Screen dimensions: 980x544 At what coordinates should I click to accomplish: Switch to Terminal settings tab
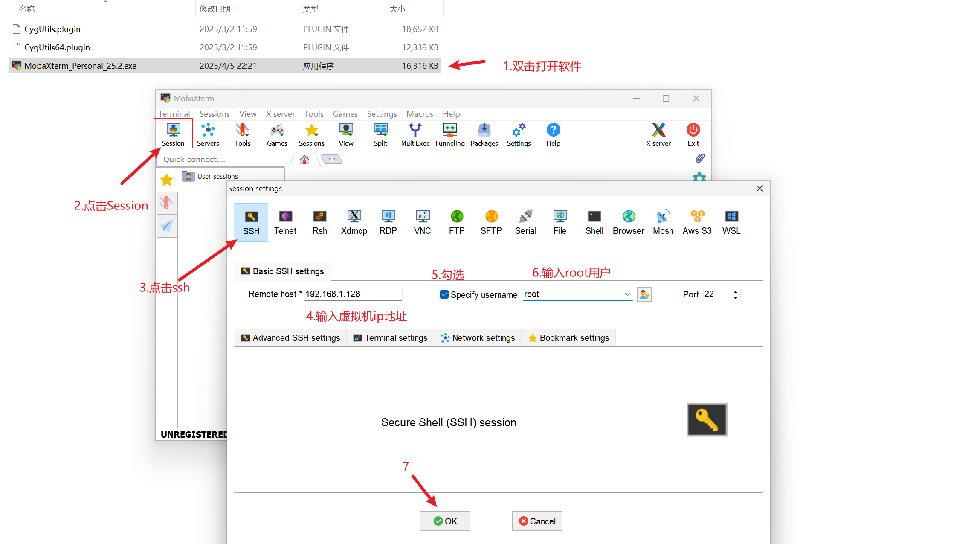[x=391, y=338]
